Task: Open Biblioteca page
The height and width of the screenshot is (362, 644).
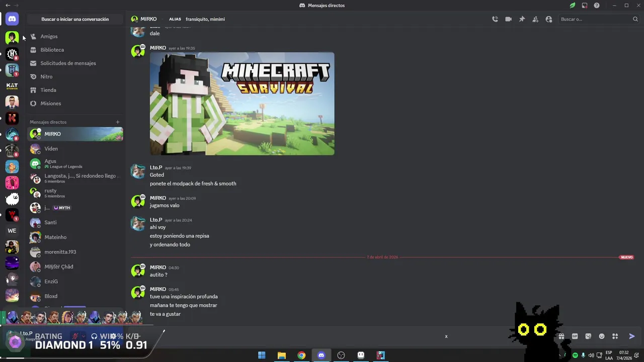Action: click(x=75, y=50)
